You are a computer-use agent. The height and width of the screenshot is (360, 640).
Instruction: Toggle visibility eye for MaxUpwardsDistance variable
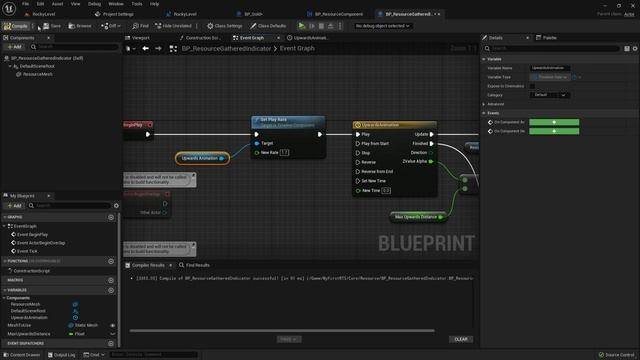coord(113,334)
